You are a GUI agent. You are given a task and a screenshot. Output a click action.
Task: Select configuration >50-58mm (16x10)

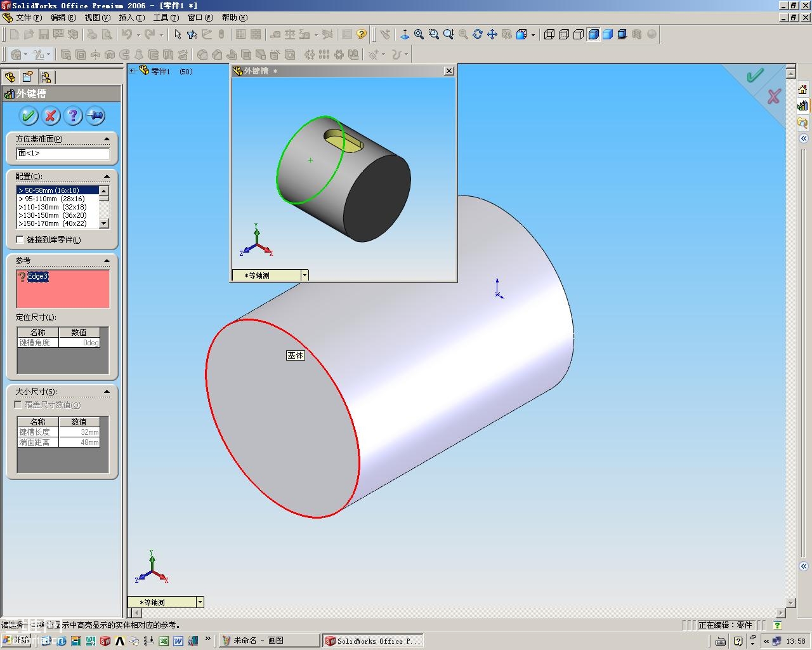coord(58,190)
